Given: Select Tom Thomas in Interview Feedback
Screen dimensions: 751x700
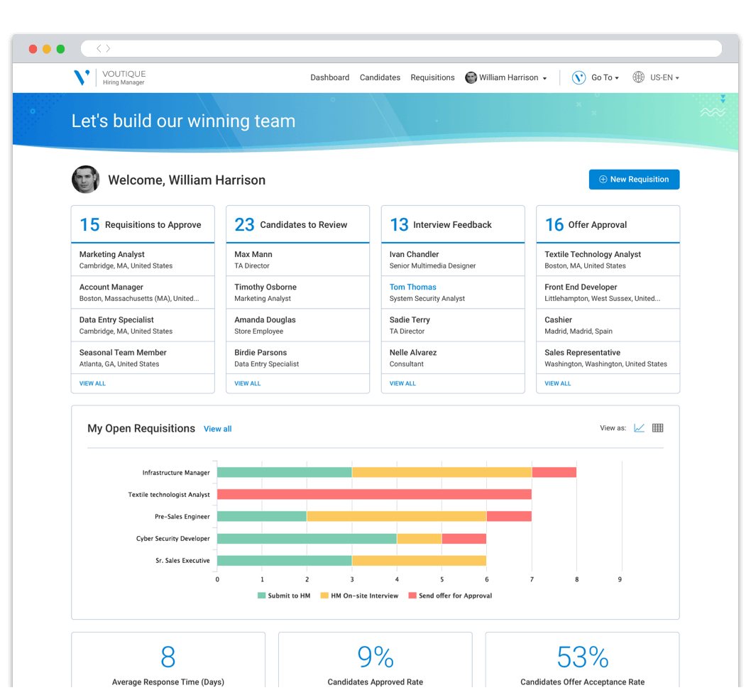Looking at the screenshot, I should pos(412,287).
